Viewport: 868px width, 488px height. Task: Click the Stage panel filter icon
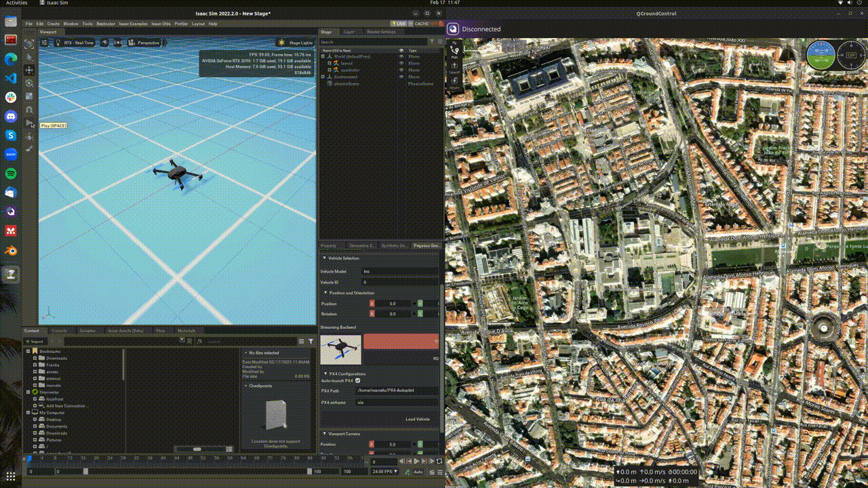tap(432, 41)
